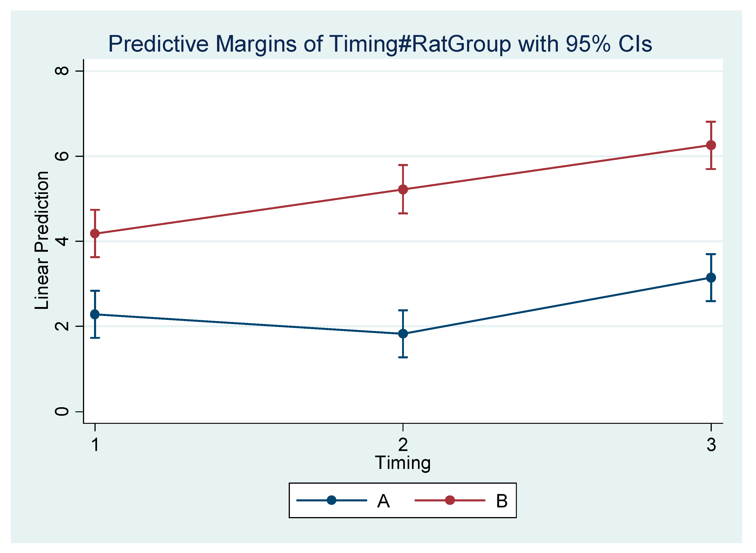
Task: Click the y-axis tick label 0
Action: pyautogui.click(x=62, y=412)
